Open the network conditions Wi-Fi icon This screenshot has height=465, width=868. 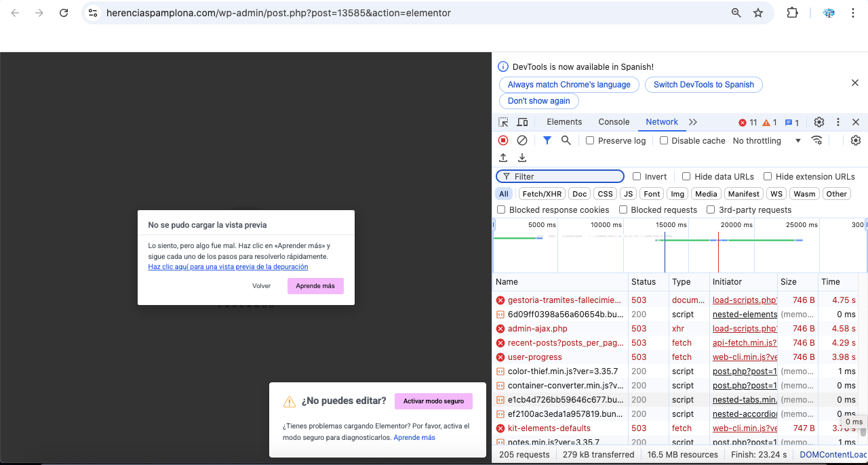click(x=817, y=140)
